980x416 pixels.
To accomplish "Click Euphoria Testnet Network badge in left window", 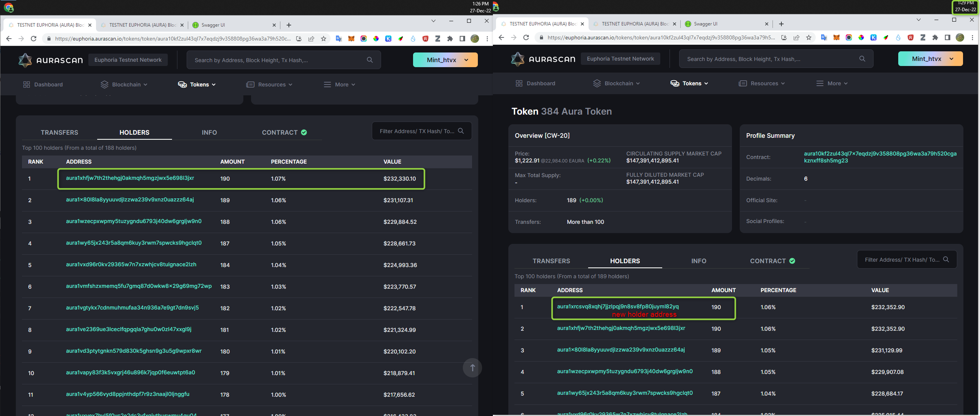I will [128, 60].
